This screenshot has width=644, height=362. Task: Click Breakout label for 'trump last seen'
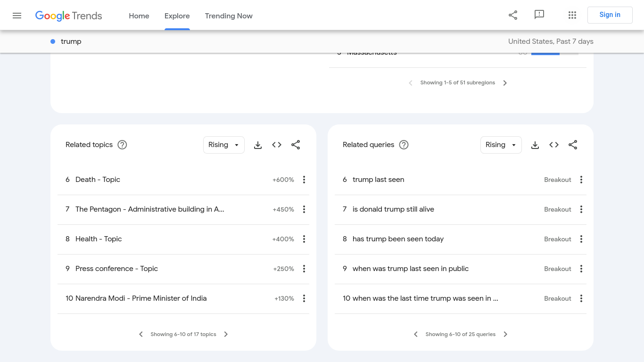558,180
